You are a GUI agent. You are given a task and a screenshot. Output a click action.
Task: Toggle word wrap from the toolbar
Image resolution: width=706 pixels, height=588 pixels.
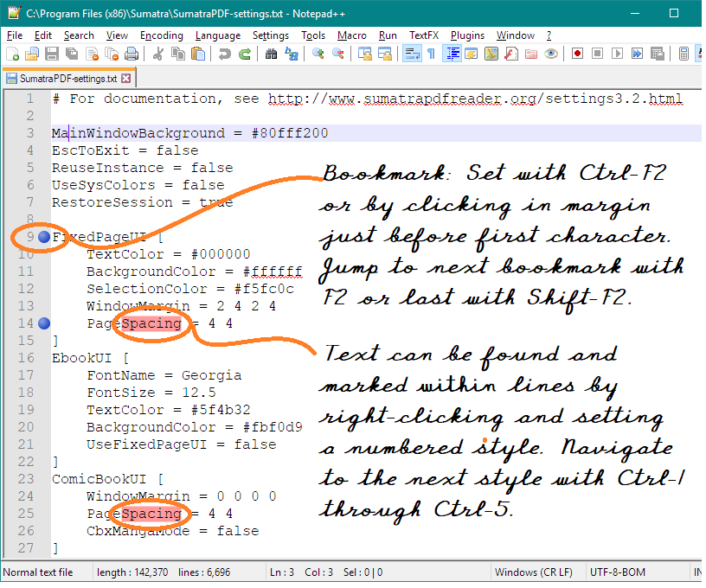411,54
